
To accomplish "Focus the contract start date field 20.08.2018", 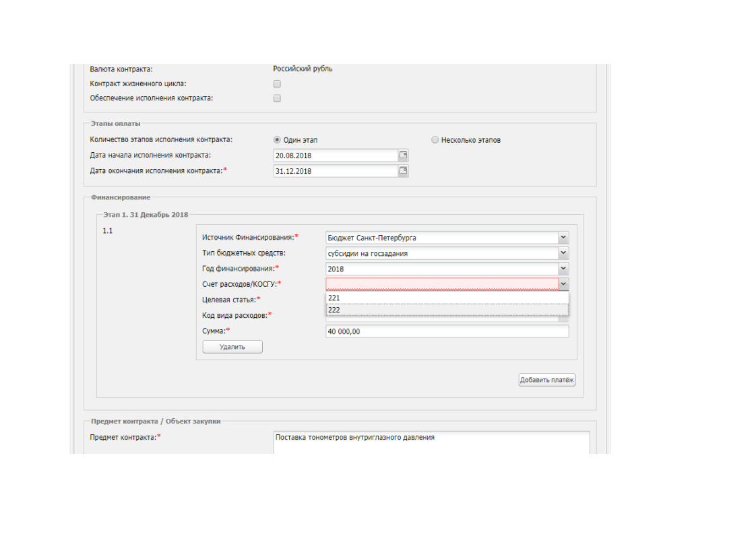I will 336,155.
